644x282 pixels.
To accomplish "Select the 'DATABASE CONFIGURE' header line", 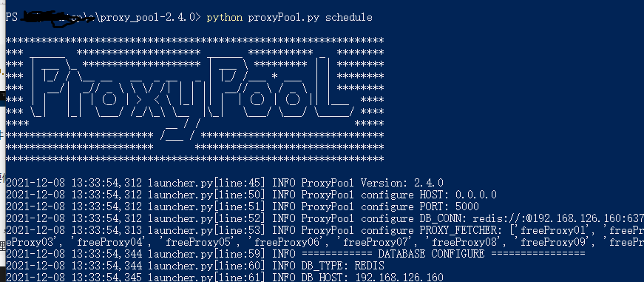I will 295,254.
